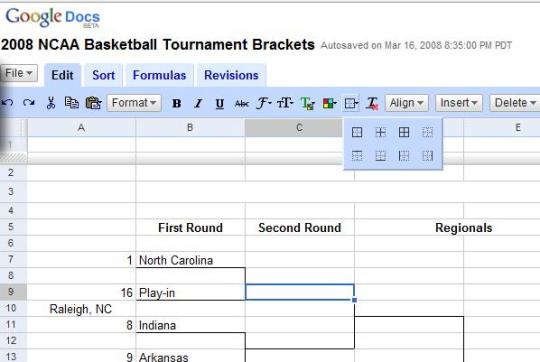
Task: Apply all borders from border popup
Action: 404,132
